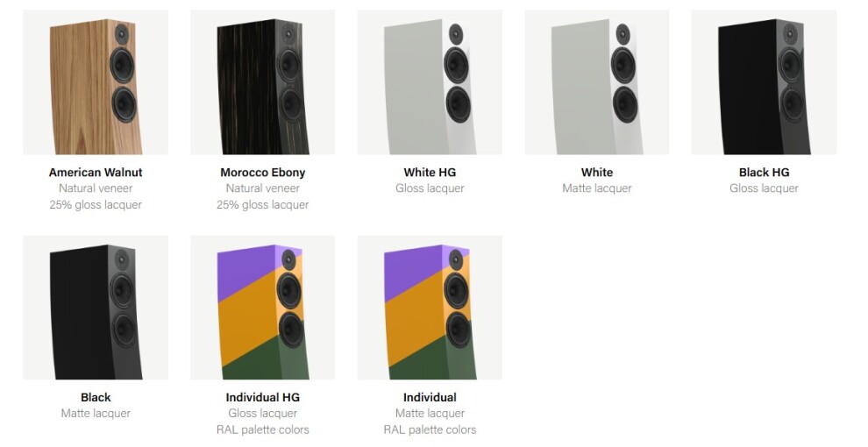Choose the Morocco Ebony speaker image
Image resolution: width=868 pixels, height=447 pixels.
tap(262, 82)
